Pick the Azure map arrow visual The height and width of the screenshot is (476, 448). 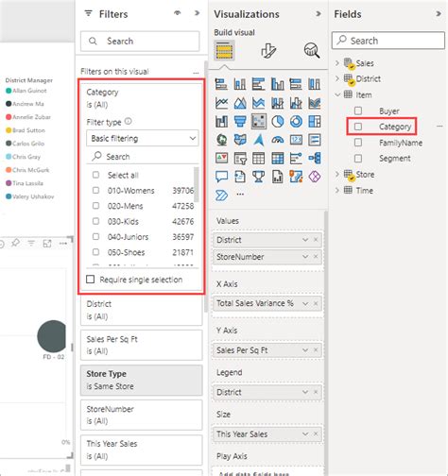point(259,140)
